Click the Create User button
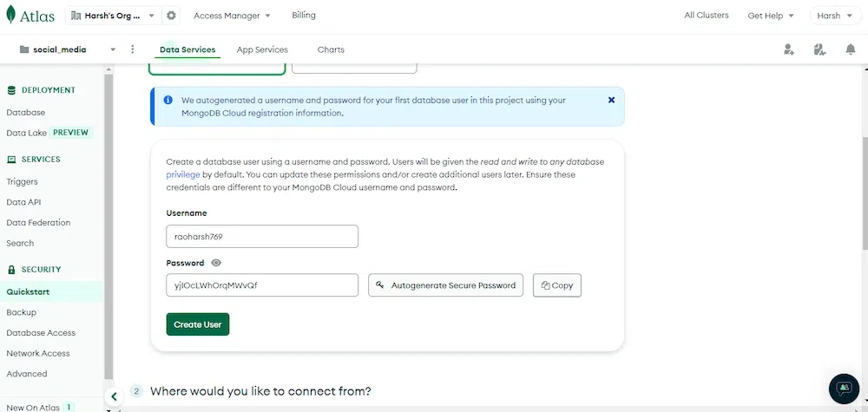The height and width of the screenshot is (412, 868). tap(198, 324)
